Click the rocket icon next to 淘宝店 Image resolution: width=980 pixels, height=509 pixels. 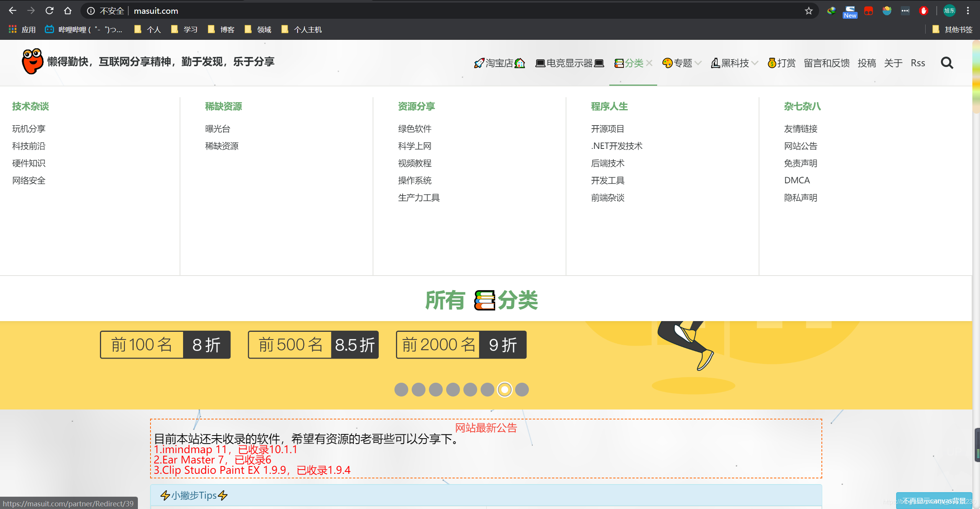tap(479, 63)
